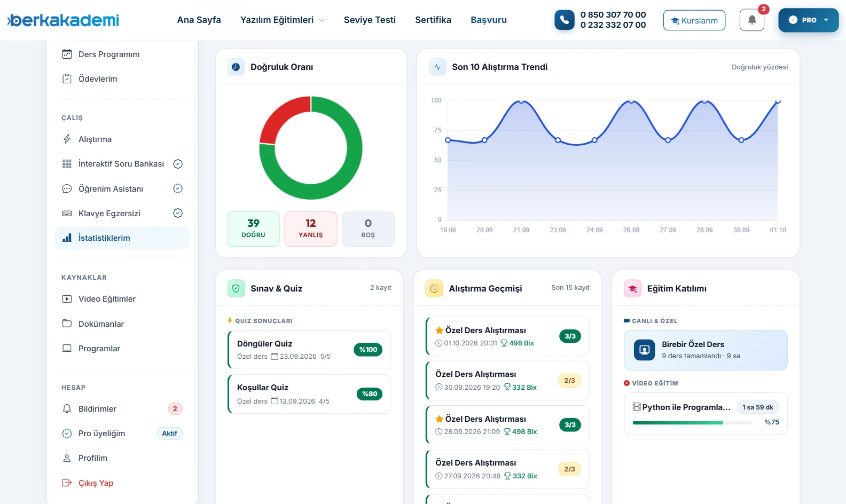Viewport: 846px width, 504px height.
Task: Go to Seviye Testi menu item
Action: pyautogui.click(x=370, y=20)
